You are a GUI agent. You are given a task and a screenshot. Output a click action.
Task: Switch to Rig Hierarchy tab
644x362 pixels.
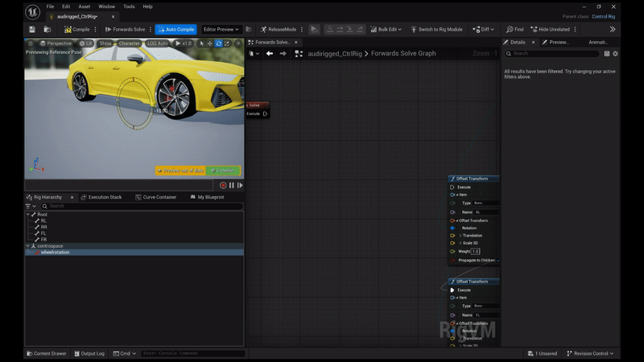47,197
